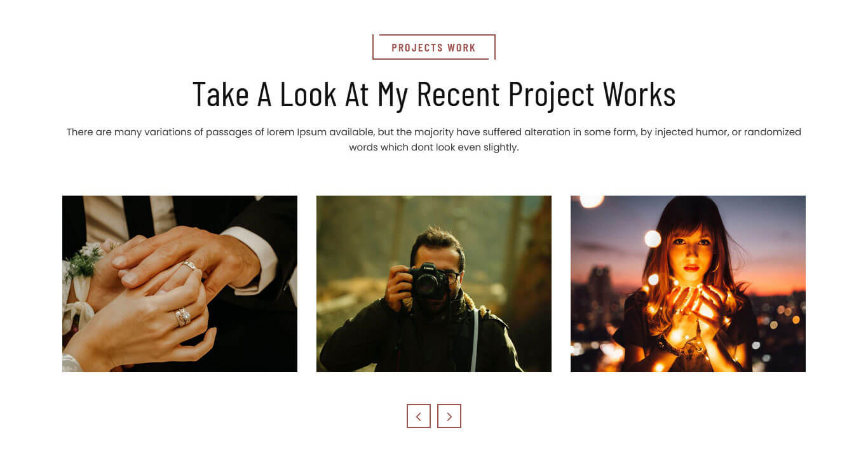Open the girl holding fairy lights photo
Screen dimensions: 868x456
(x=688, y=284)
